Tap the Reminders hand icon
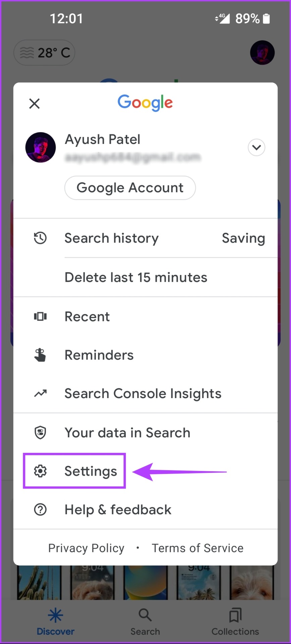This screenshot has width=291, height=644. pos(40,355)
